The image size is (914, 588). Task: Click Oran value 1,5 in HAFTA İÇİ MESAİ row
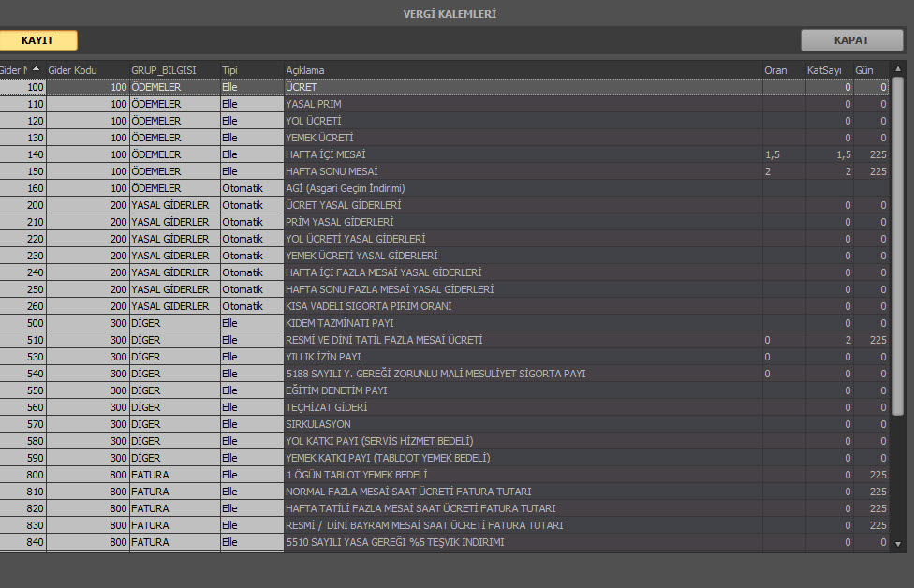click(784, 154)
